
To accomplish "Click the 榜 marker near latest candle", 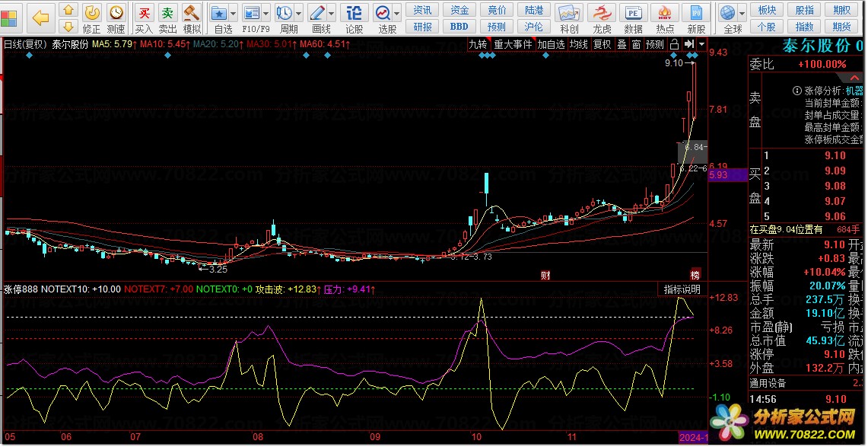I will coord(695,276).
